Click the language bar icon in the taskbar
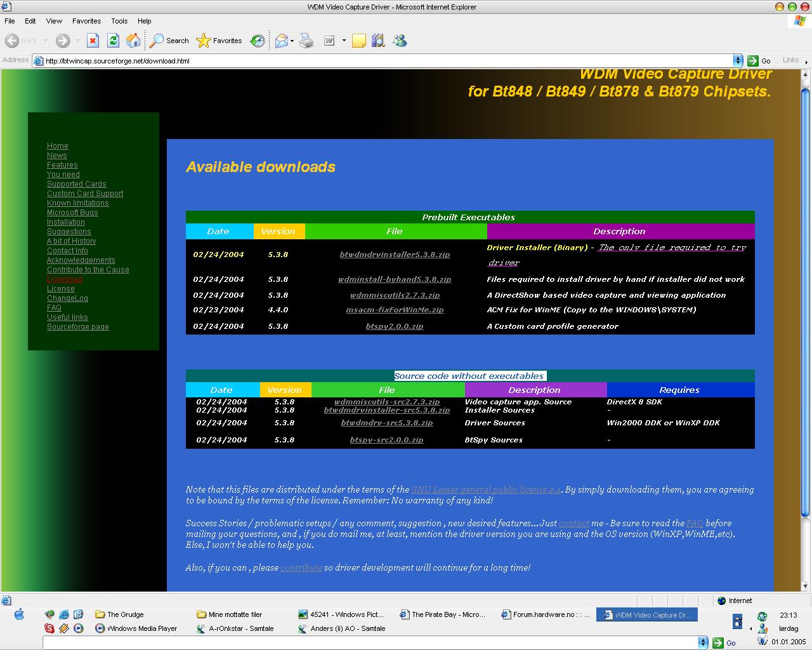 point(737,621)
